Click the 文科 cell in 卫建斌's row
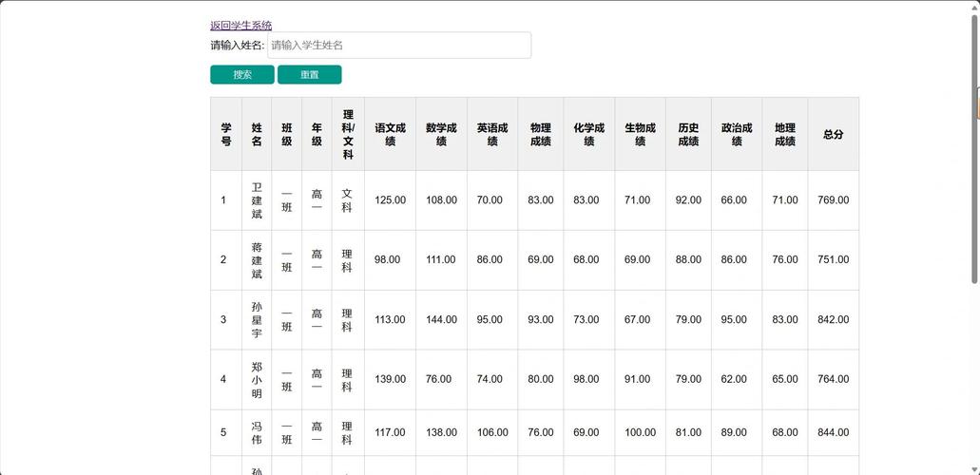The height and width of the screenshot is (475, 980). click(348, 200)
